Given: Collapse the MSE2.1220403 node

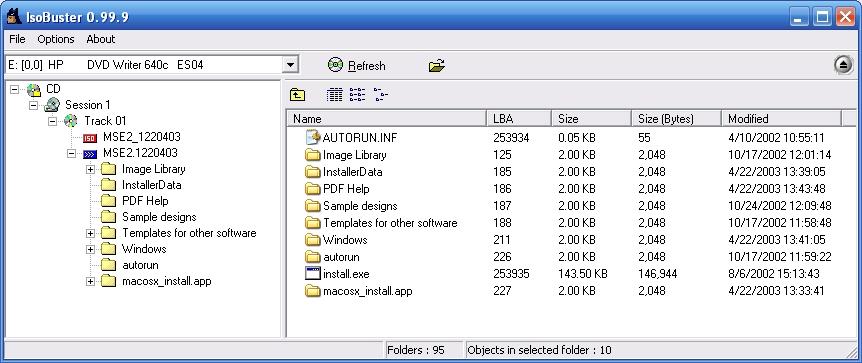Looking at the screenshot, I should pos(71,153).
